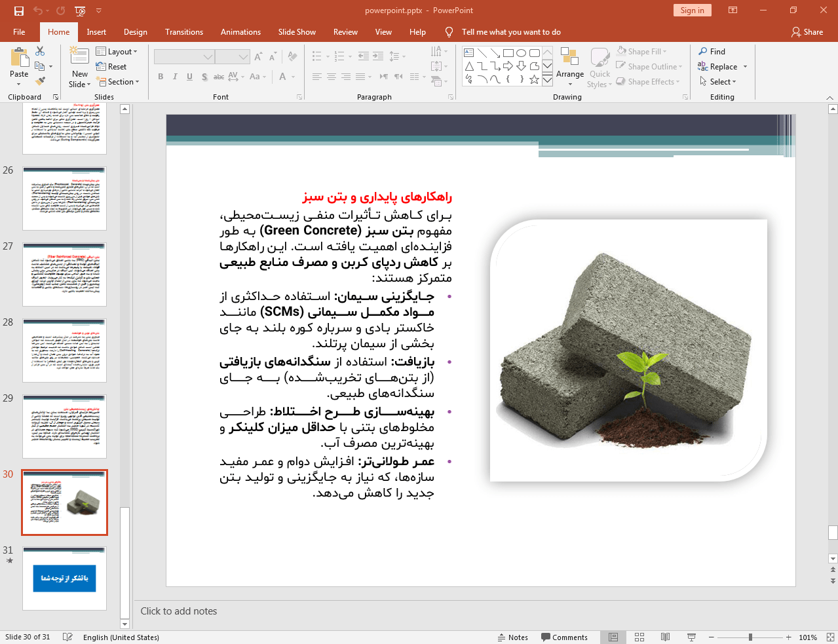Align text left
Viewport: 838px width, 644px height.
tap(316, 77)
